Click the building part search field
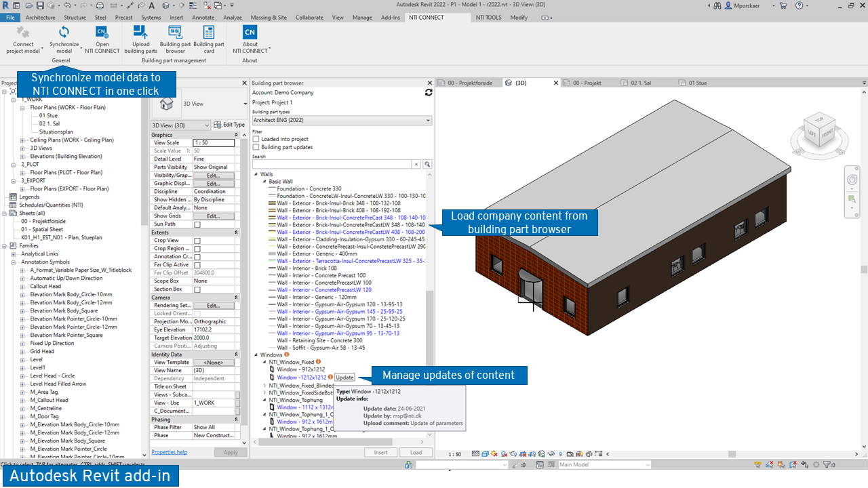Viewport: 868px width, 488px height. pyautogui.click(x=332, y=165)
